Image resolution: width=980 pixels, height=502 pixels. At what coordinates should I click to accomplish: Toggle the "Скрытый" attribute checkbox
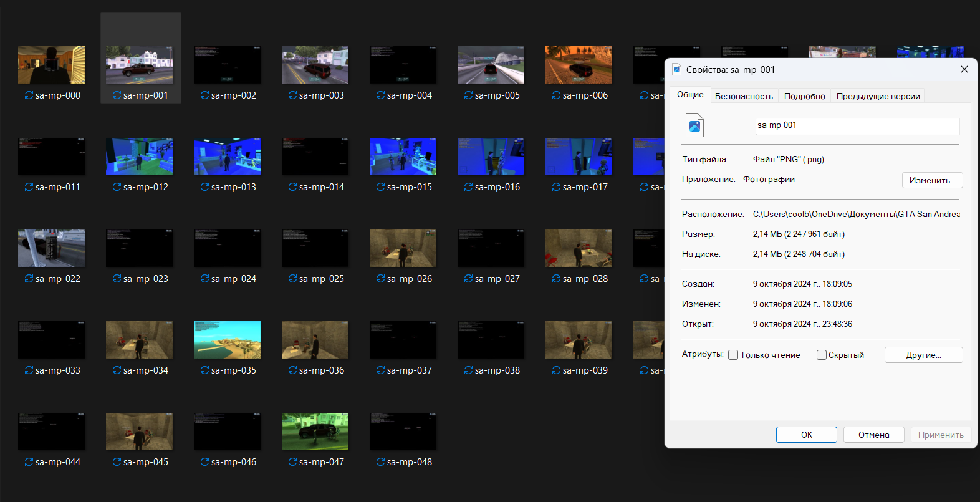822,355
